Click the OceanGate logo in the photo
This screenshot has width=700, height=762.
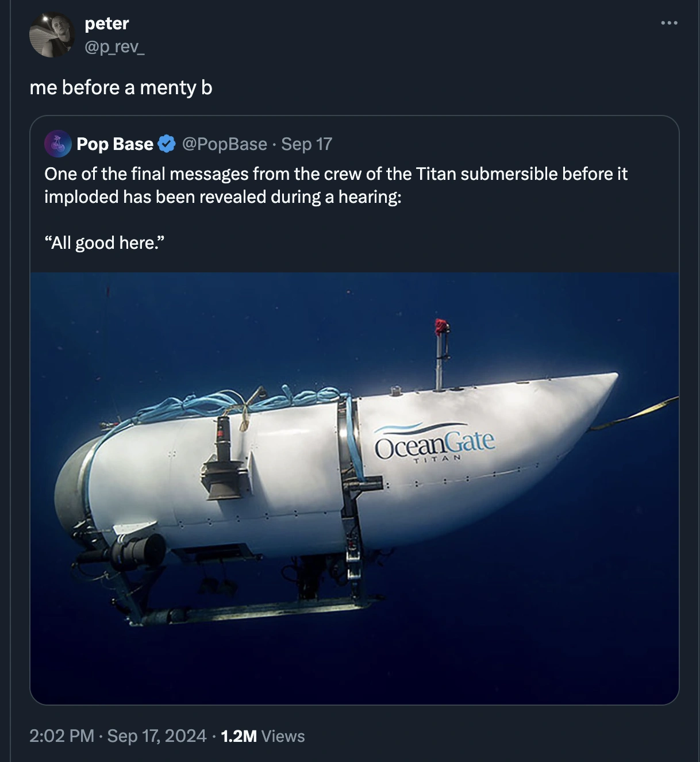434,443
